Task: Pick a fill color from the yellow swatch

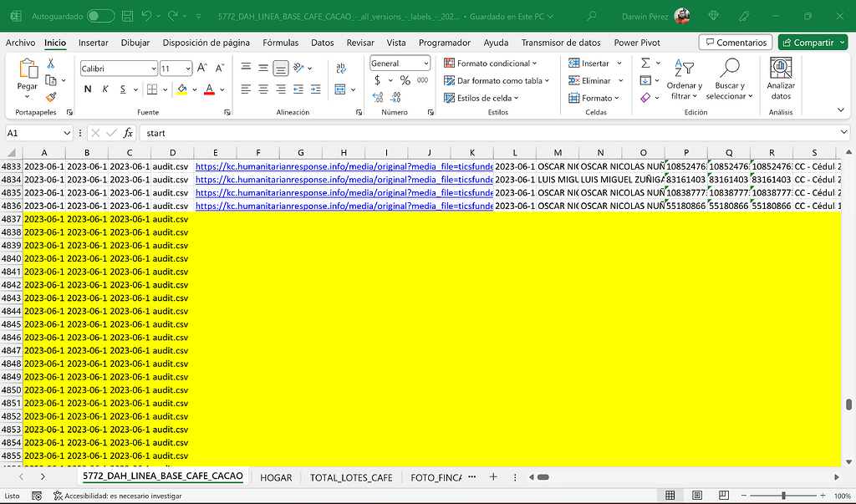Action: point(182,94)
